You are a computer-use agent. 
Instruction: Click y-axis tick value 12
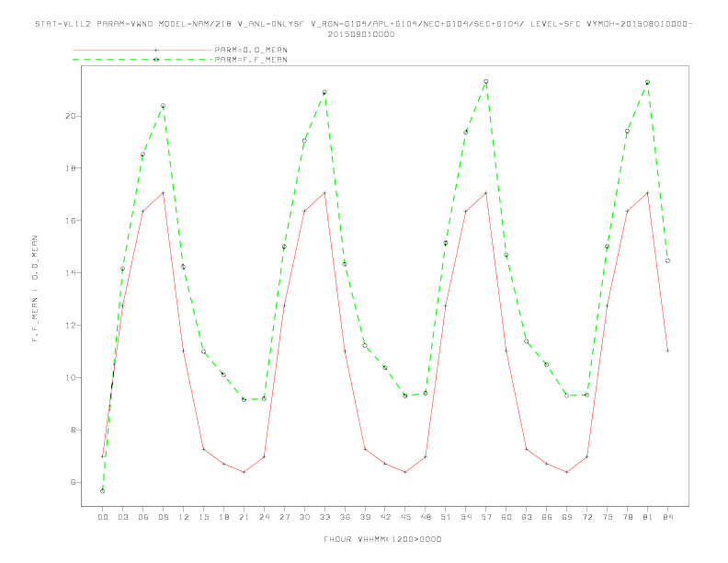pyautogui.click(x=70, y=325)
